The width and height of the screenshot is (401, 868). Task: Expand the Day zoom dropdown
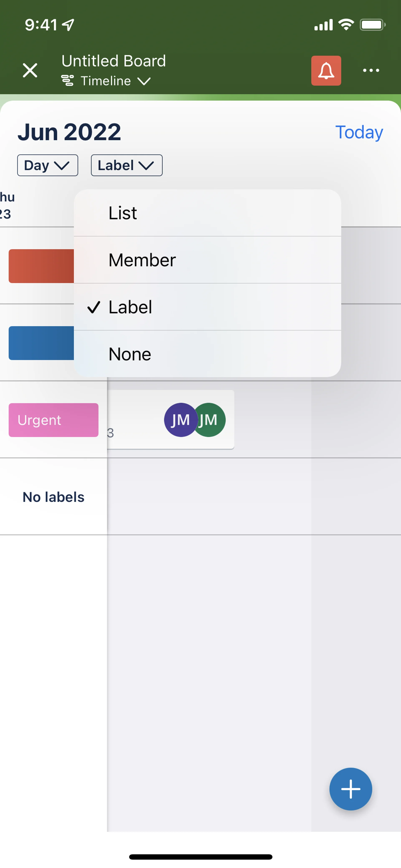pos(47,165)
